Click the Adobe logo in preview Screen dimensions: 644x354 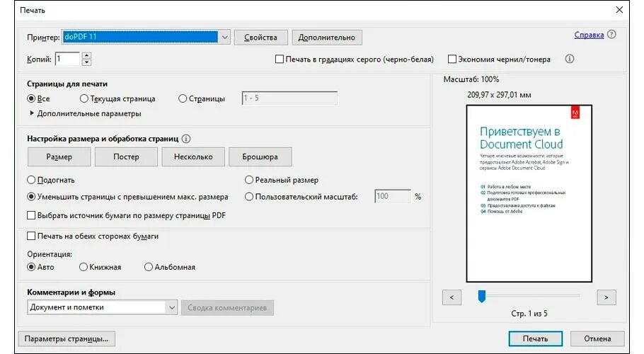[575, 113]
